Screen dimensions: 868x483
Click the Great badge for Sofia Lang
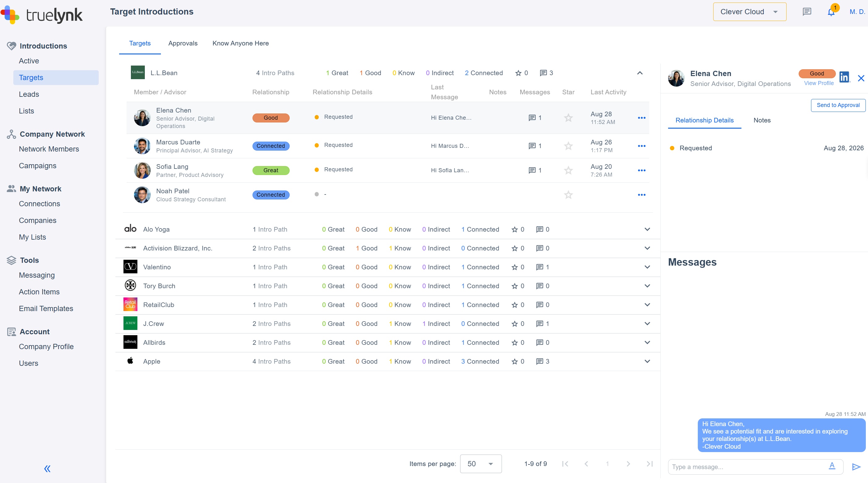point(271,170)
